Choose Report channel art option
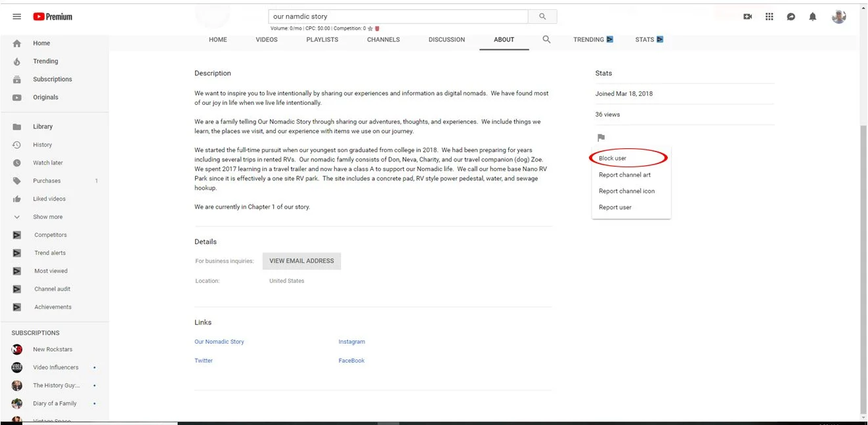 625,175
